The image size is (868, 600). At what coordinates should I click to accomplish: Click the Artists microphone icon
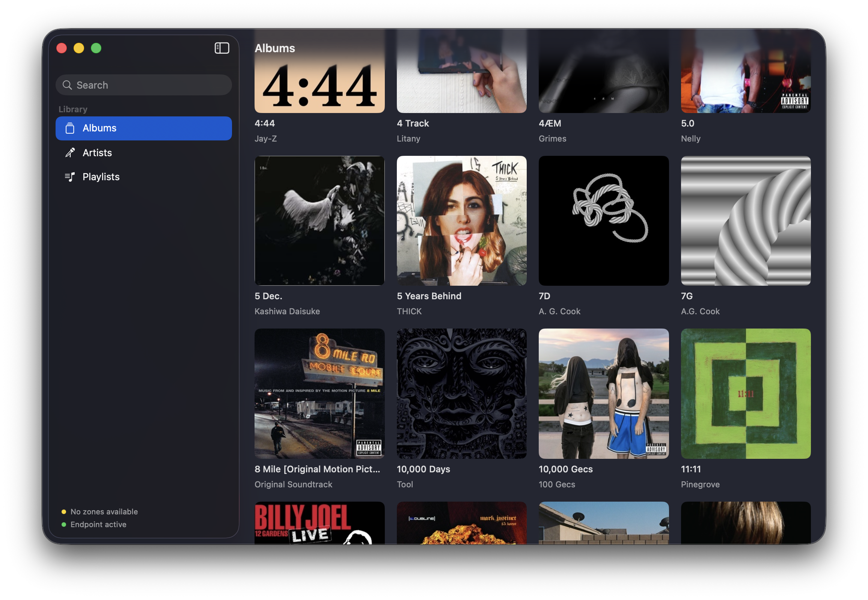tap(70, 153)
